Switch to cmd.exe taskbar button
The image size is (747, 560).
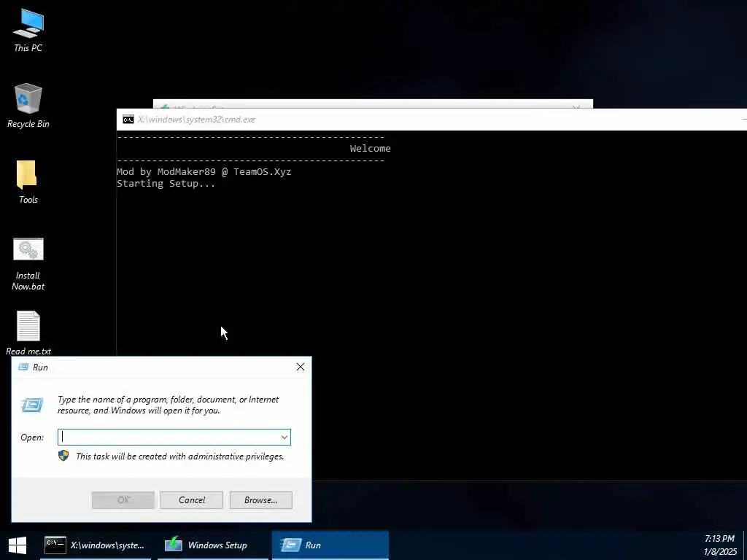click(x=96, y=545)
